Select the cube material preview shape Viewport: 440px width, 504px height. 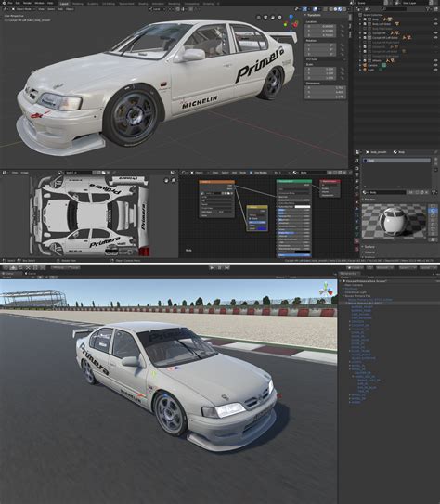pyautogui.click(x=433, y=215)
